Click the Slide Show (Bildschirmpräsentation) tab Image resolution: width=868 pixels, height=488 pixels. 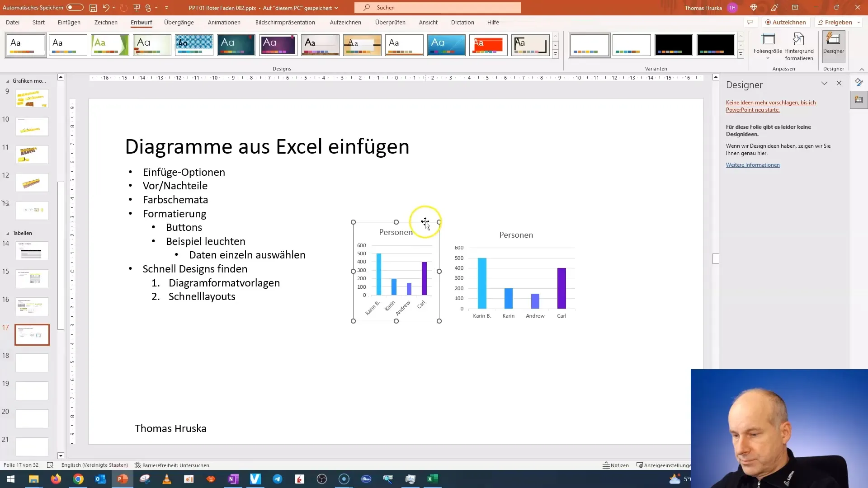pos(285,22)
